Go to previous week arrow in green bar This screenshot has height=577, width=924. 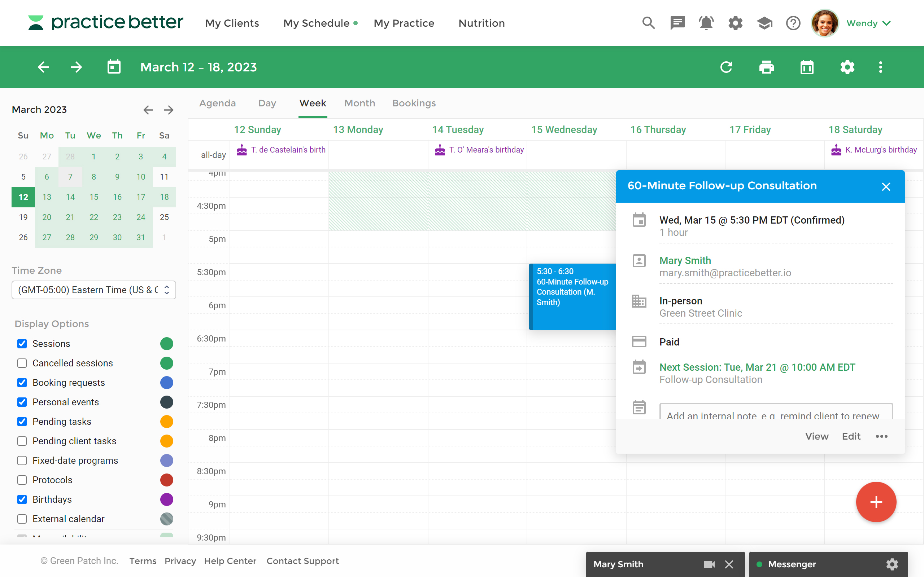(x=44, y=67)
